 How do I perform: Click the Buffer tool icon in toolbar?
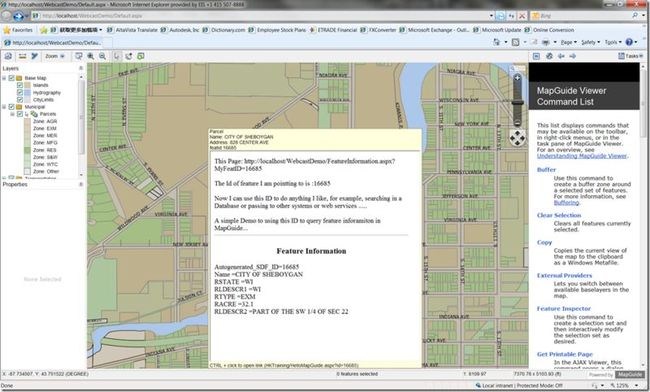(x=34, y=56)
